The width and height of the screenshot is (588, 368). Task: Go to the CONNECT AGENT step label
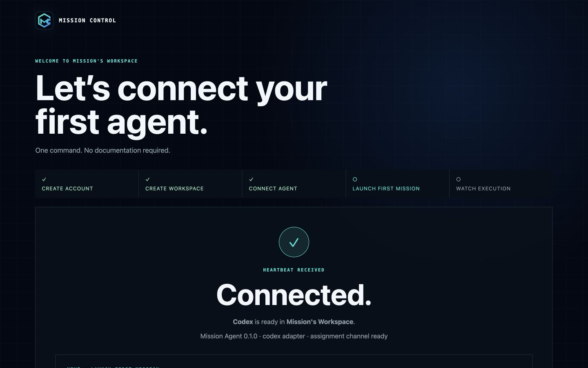coord(273,188)
